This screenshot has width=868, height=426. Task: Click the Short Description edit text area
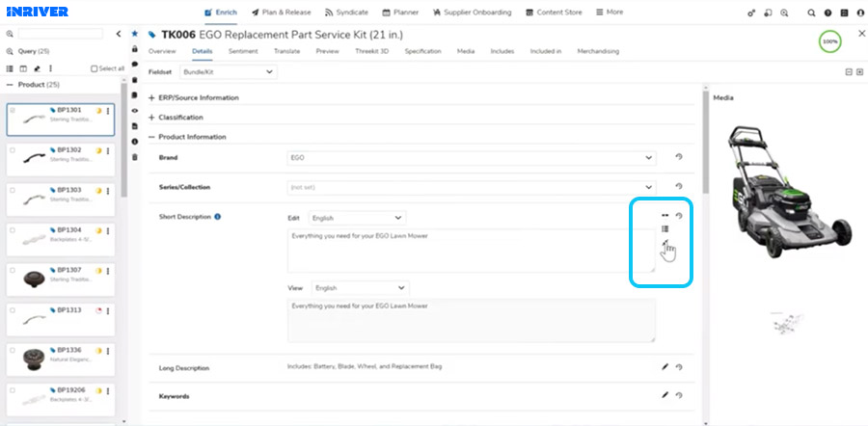(472, 252)
